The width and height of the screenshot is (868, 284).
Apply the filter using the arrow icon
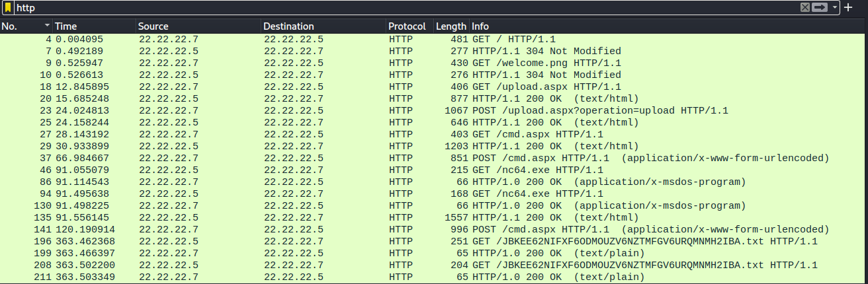820,8
